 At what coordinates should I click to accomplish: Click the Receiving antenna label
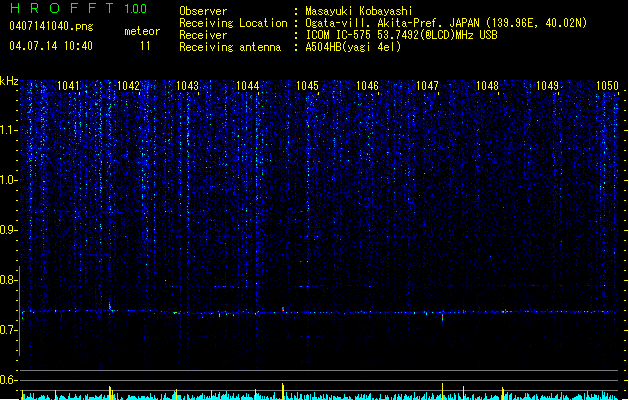pos(230,47)
